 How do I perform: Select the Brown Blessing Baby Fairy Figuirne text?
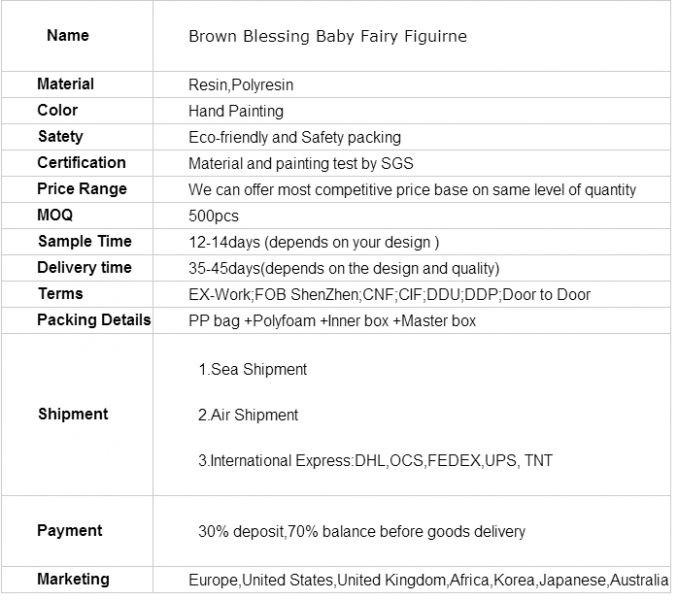click(328, 36)
